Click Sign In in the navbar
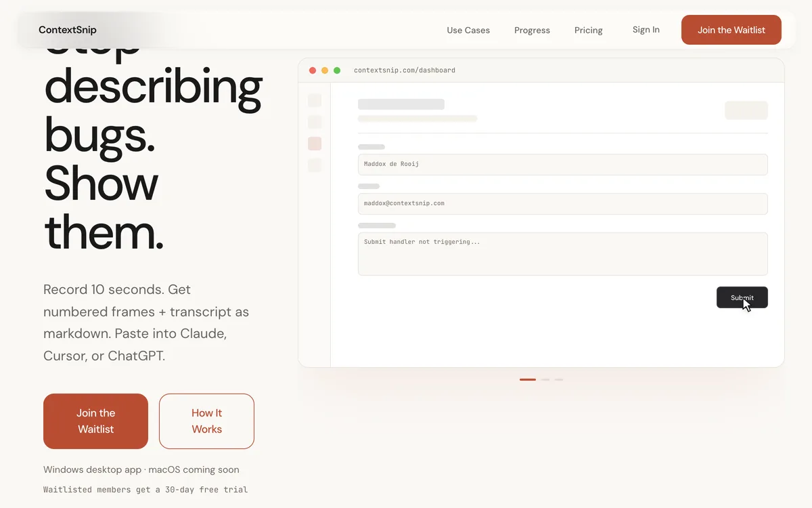The height and width of the screenshot is (508, 812). tap(646, 30)
